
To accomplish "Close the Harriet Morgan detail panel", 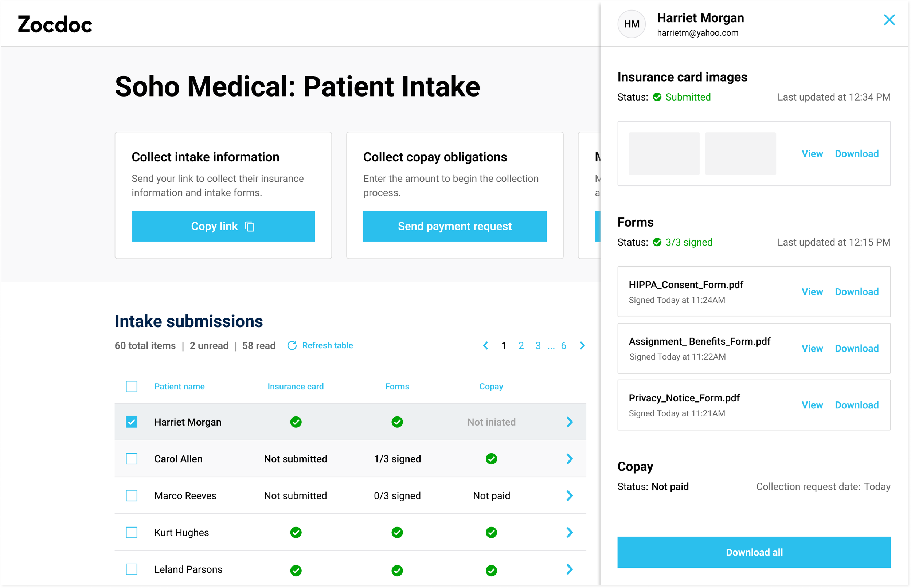I will point(889,20).
